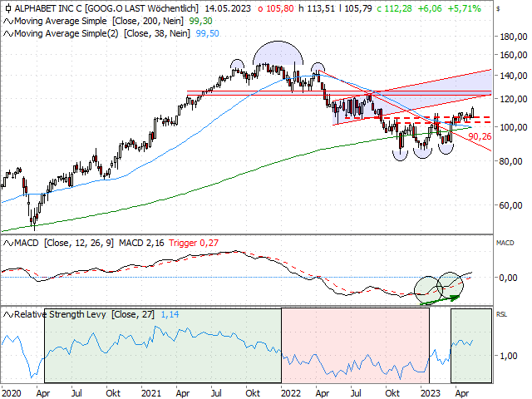
Task: Click the 2020 label on the time axis
Action: 11,393
